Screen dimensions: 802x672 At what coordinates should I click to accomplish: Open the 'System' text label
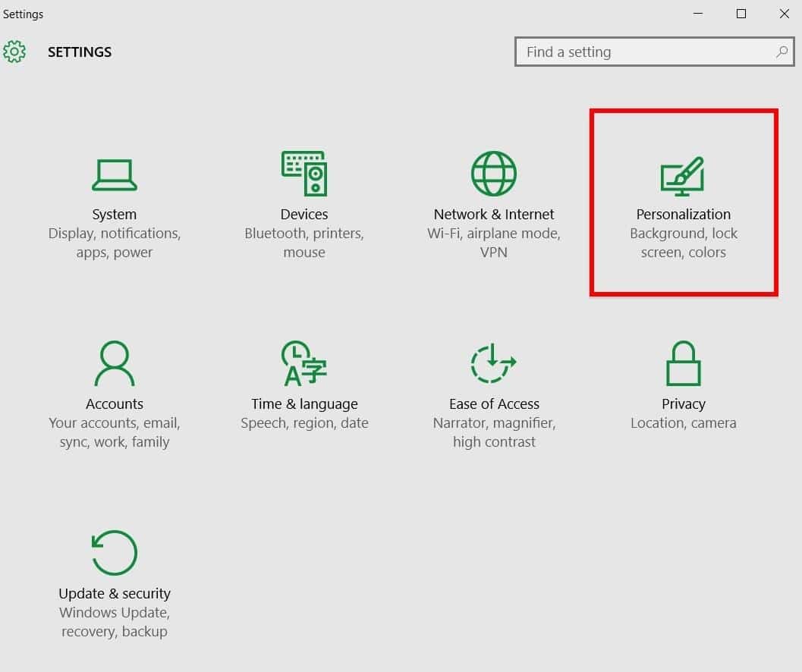click(x=115, y=215)
